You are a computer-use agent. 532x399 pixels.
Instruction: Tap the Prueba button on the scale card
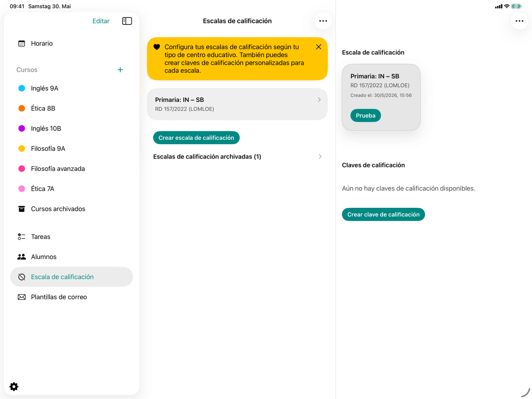[365, 115]
